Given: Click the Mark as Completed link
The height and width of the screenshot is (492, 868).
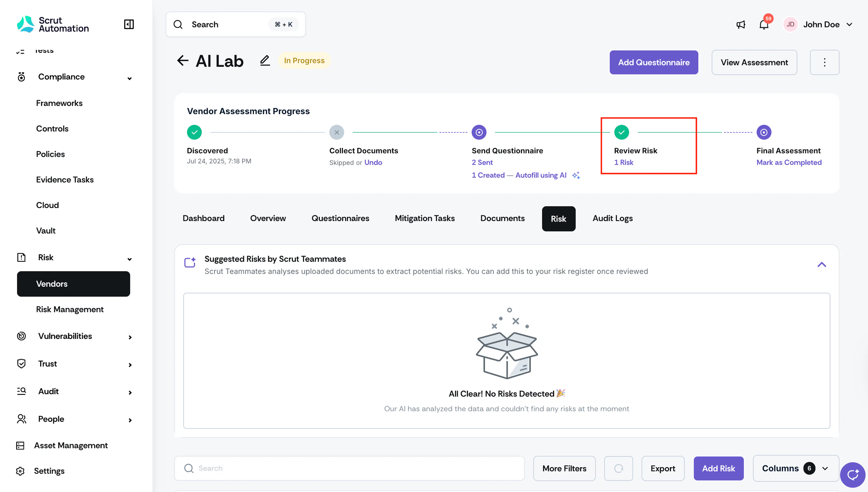Looking at the screenshot, I should pos(789,162).
